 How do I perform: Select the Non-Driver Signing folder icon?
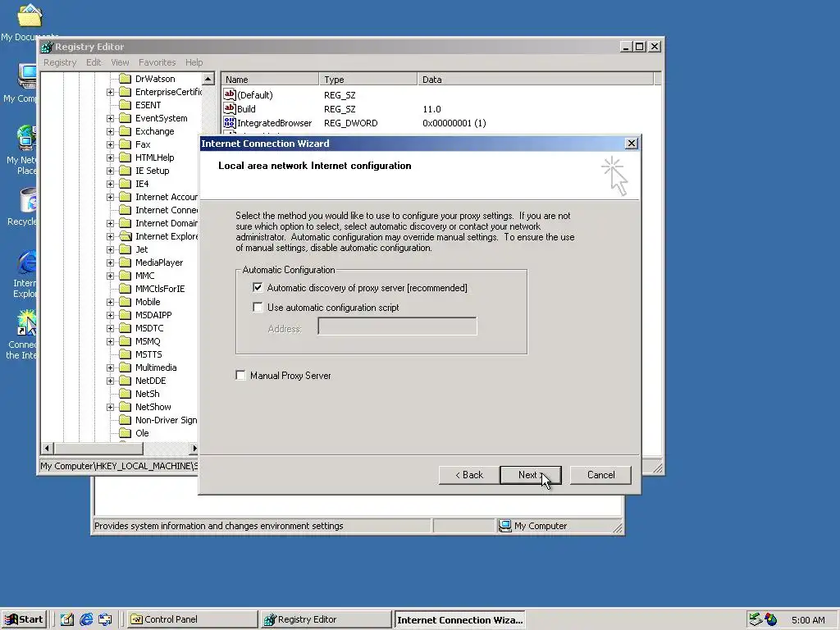click(x=126, y=420)
